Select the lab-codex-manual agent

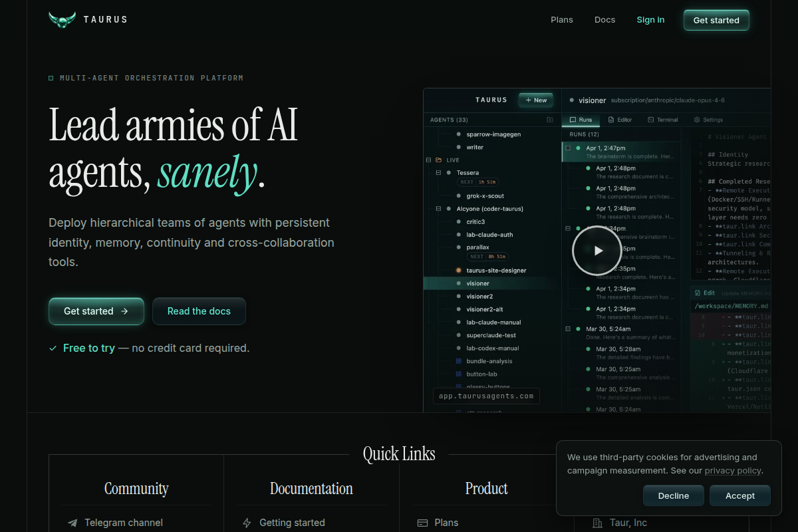click(493, 348)
